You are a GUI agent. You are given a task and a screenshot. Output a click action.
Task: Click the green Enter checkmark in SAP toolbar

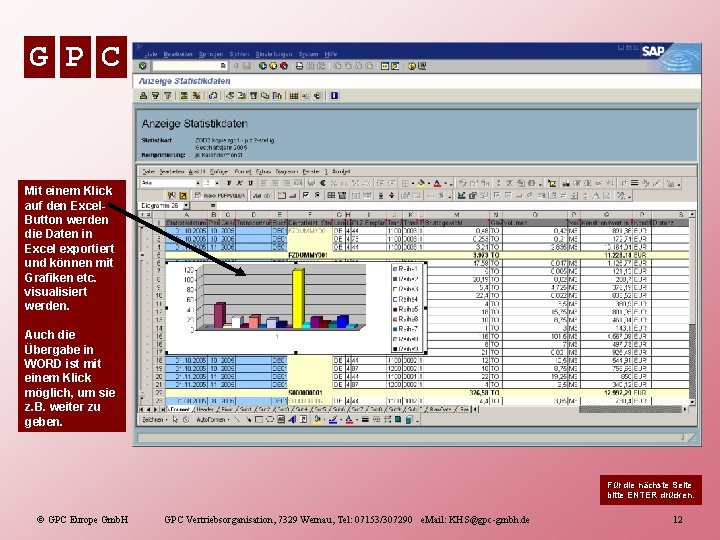point(143,66)
